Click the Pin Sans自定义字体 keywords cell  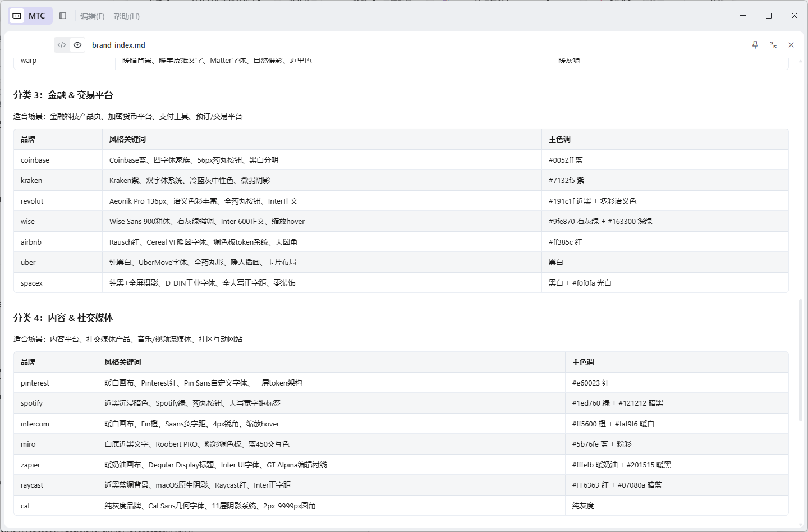tap(332, 383)
